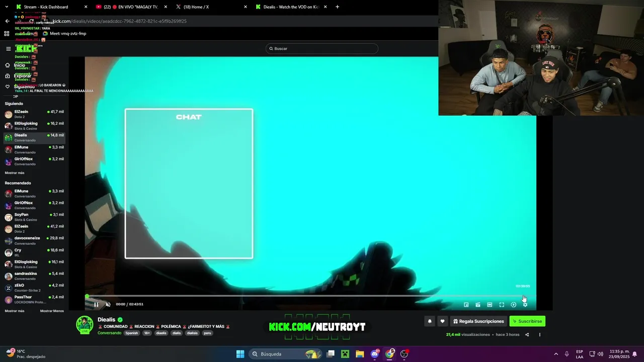Image resolution: width=644 pixels, height=362 pixels.
Task: Open the Meet vmq-zvtz-fmp bookmark
Action: (x=64, y=34)
